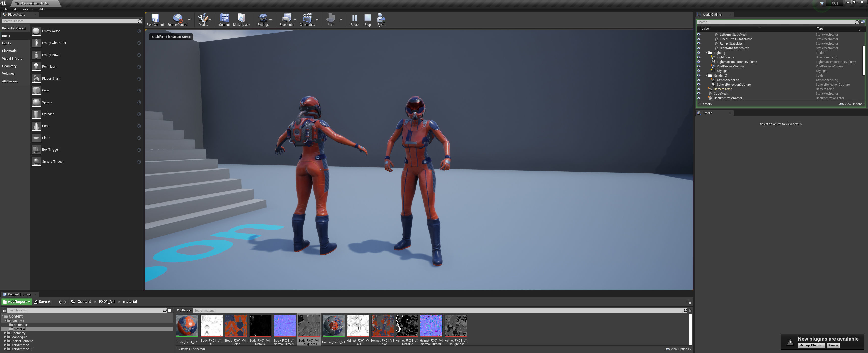Screen dimensions: 868x353
Task: Hide the CameraActor using its eye icon
Action: click(698, 89)
